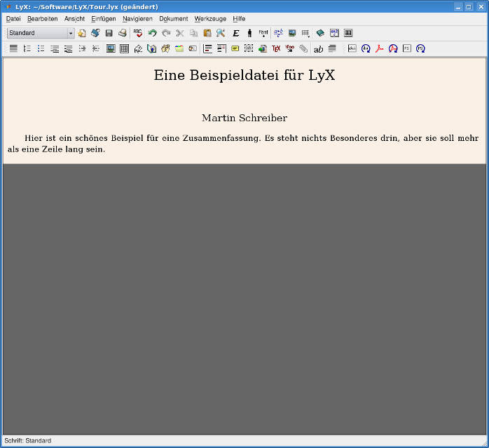489x448 pixels.
Task: Insert label pencil-tag icon
Action: [138, 48]
